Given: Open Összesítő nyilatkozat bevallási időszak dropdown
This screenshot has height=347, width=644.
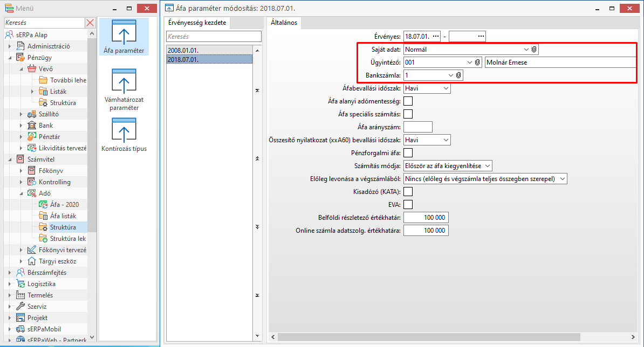Looking at the screenshot, I should (446, 140).
